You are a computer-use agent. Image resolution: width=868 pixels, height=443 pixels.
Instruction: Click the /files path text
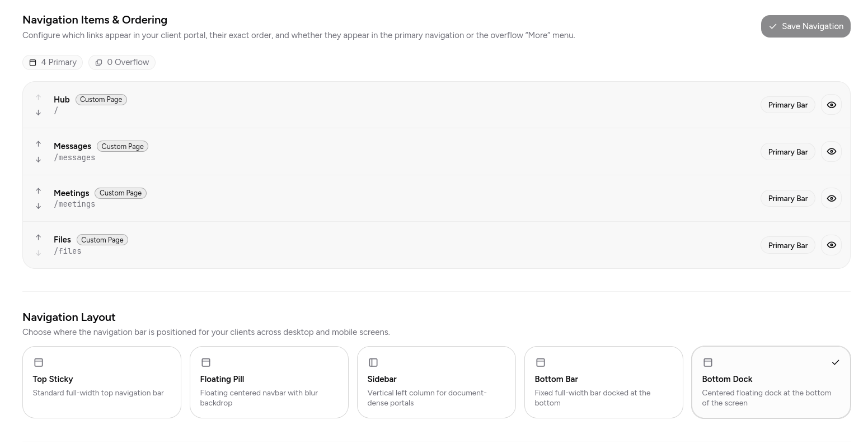click(x=68, y=251)
